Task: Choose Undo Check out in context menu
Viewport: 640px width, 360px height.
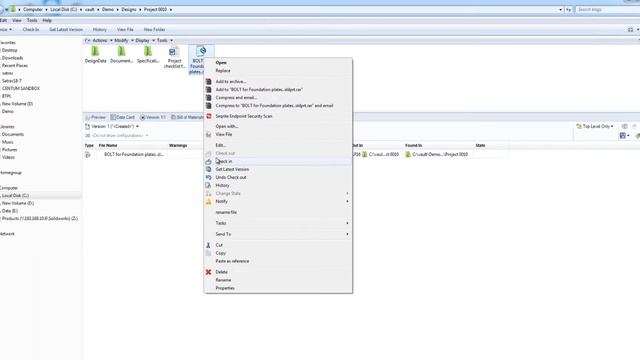Action: pos(231,178)
